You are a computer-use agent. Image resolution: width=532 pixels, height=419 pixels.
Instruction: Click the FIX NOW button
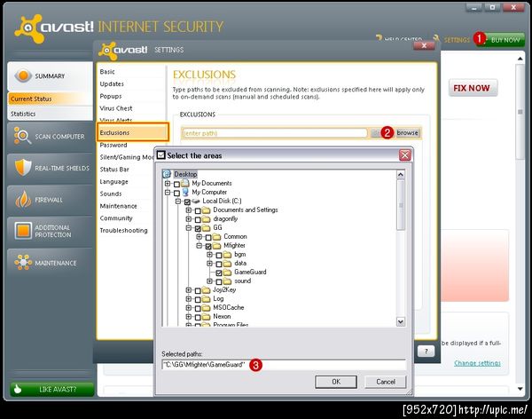click(473, 88)
